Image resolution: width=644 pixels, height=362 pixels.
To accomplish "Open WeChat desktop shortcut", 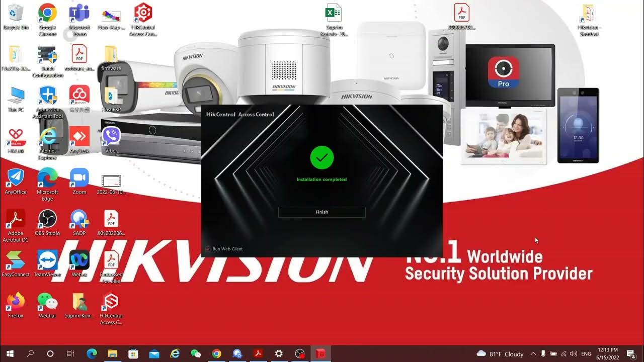I will 47,305.
